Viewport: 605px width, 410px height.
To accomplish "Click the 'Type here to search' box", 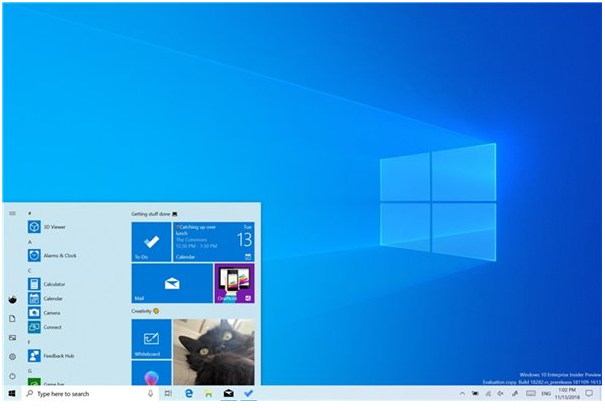I will pyautogui.click(x=90, y=393).
